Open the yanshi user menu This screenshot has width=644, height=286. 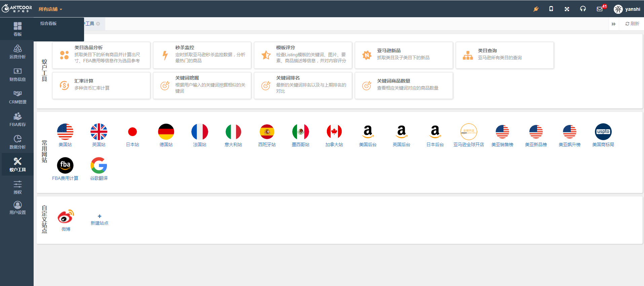pos(627,9)
